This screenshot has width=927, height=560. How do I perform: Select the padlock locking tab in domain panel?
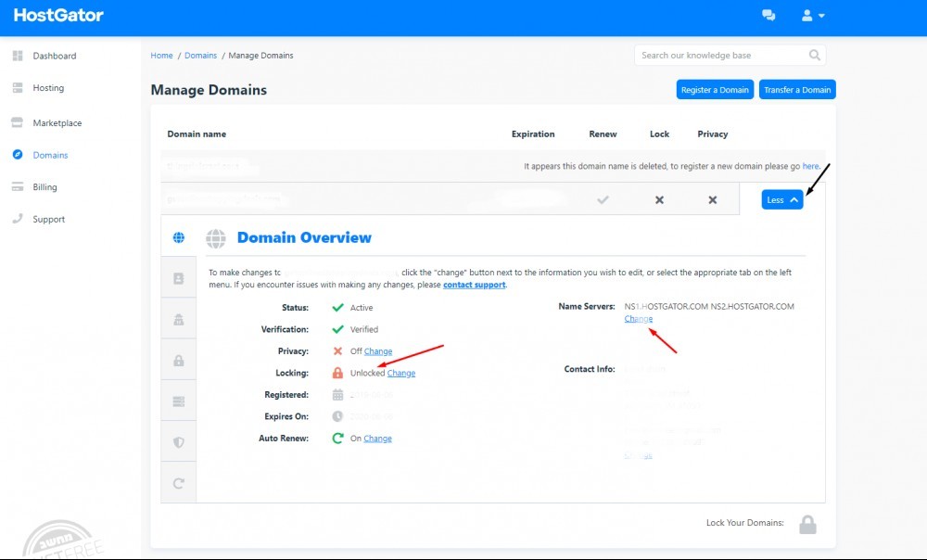tap(179, 360)
